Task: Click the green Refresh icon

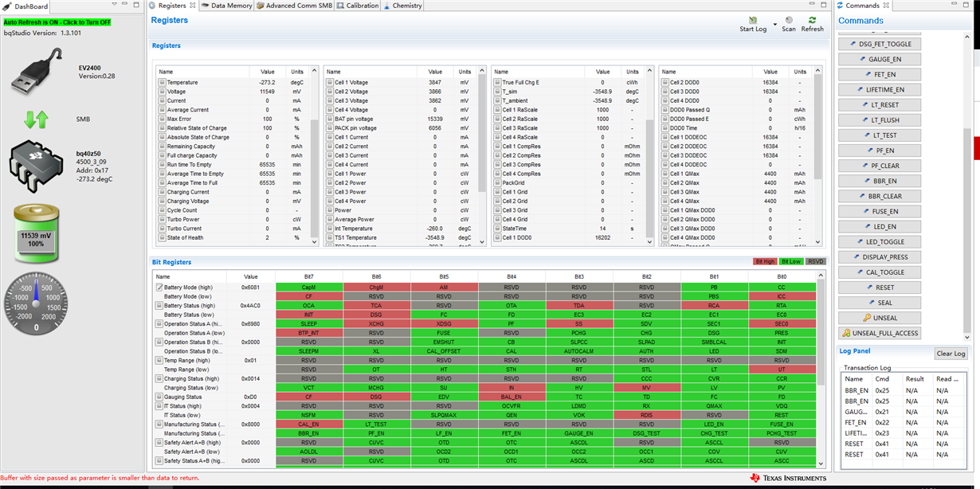Action: coord(812,20)
